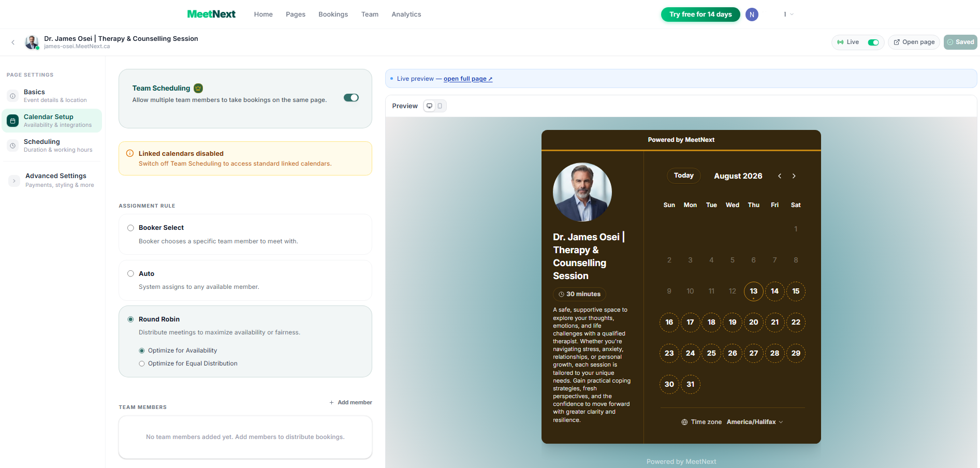Open the Pages menu

[296, 14]
